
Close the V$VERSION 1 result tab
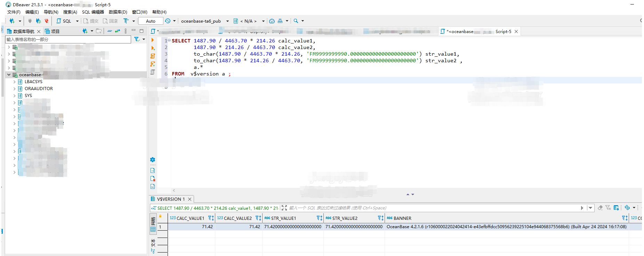[190, 199]
